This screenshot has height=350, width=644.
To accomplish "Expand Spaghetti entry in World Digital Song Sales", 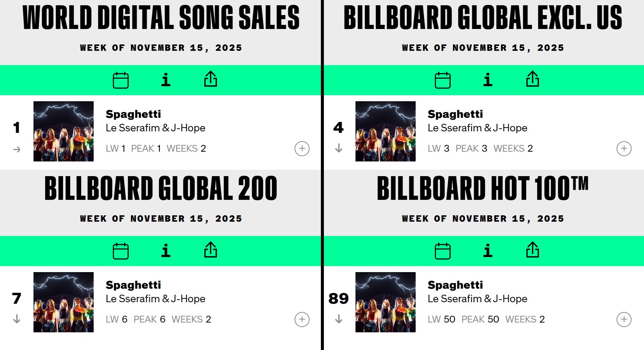I will (302, 149).
